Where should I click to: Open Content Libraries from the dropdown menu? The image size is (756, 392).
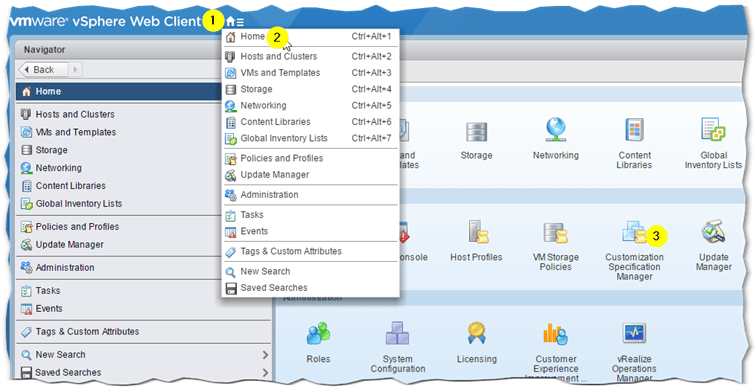[310, 122]
